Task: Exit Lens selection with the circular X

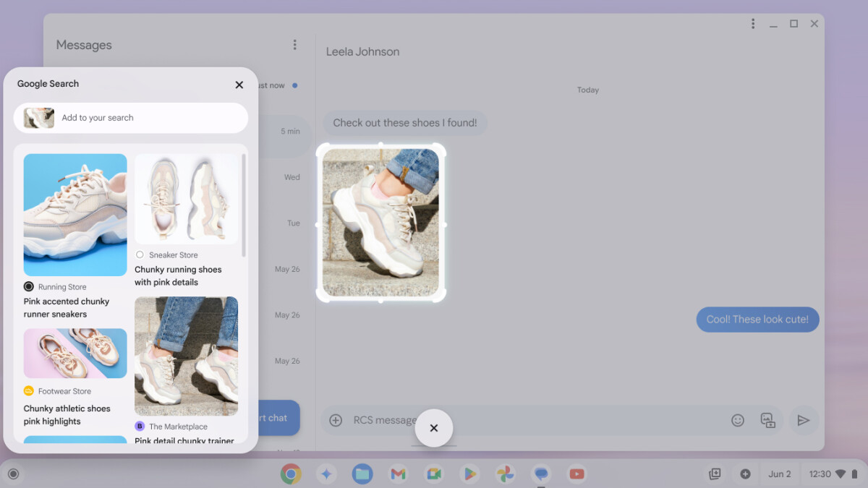Action: [x=433, y=428]
